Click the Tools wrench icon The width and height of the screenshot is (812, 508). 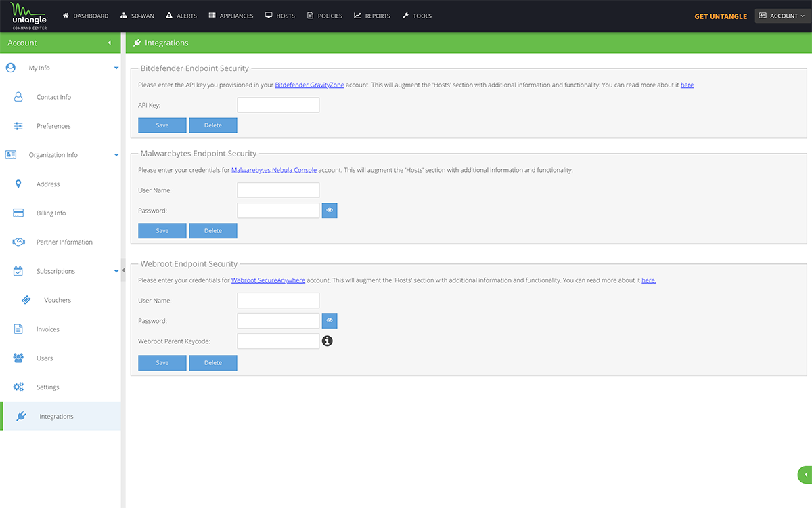[x=405, y=16]
